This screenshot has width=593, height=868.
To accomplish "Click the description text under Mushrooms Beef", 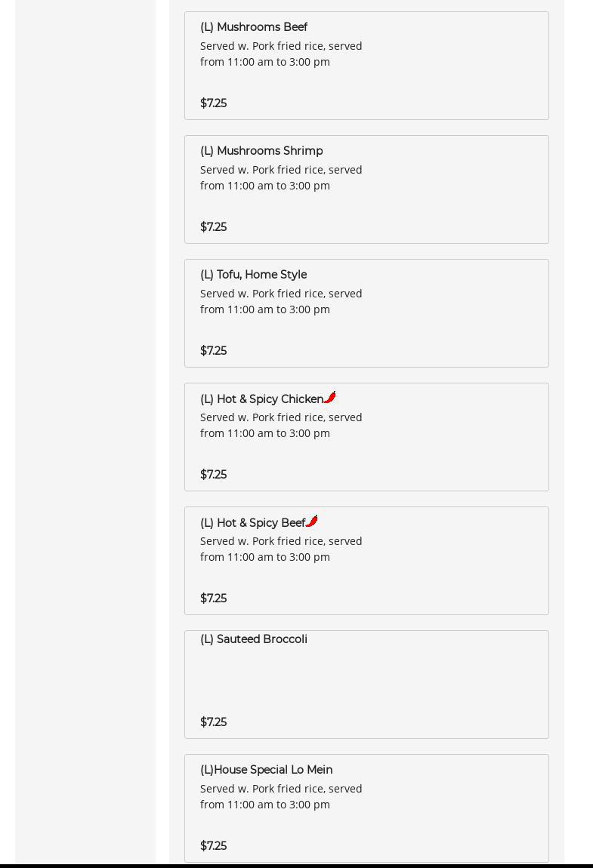I will [x=281, y=54].
